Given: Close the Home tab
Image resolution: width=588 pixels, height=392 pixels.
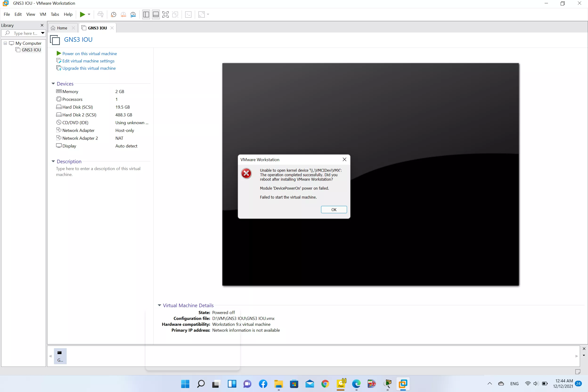Looking at the screenshot, I should (73, 28).
